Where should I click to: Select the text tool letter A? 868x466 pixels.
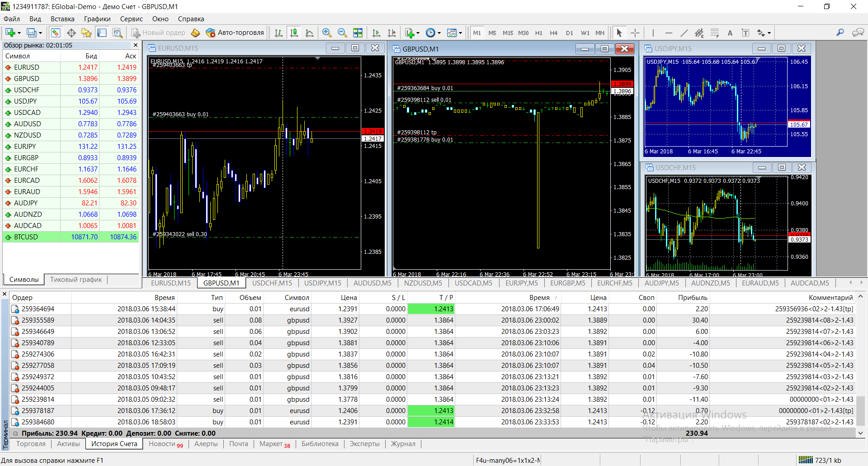pos(730,33)
